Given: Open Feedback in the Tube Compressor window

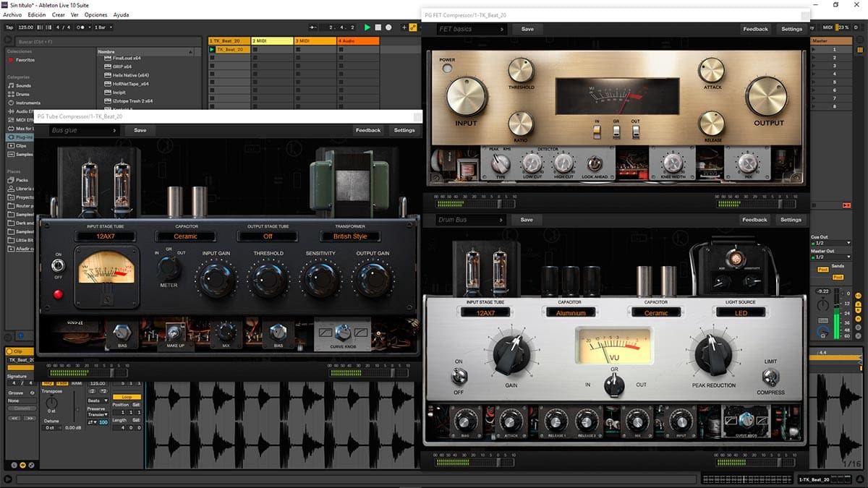Looking at the screenshot, I should [x=367, y=130].
